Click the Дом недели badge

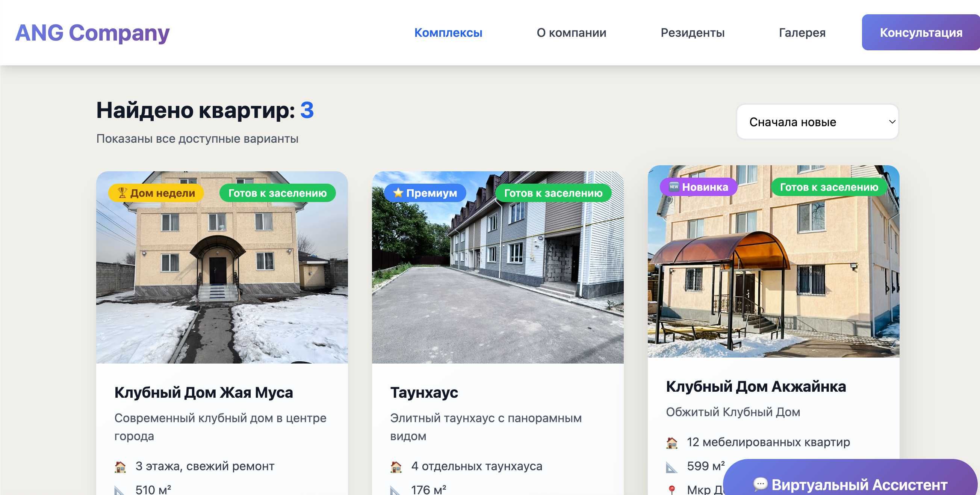pos(156,193)
